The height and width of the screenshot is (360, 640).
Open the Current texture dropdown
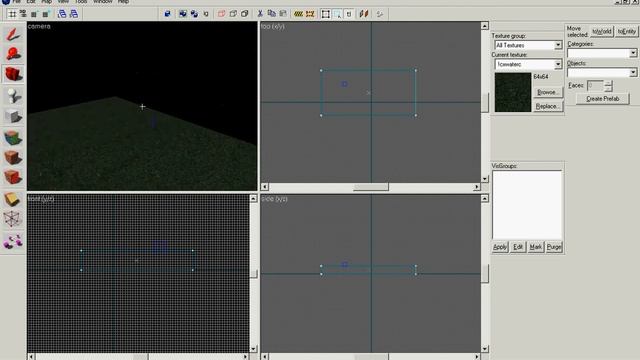tap(558, 64)
